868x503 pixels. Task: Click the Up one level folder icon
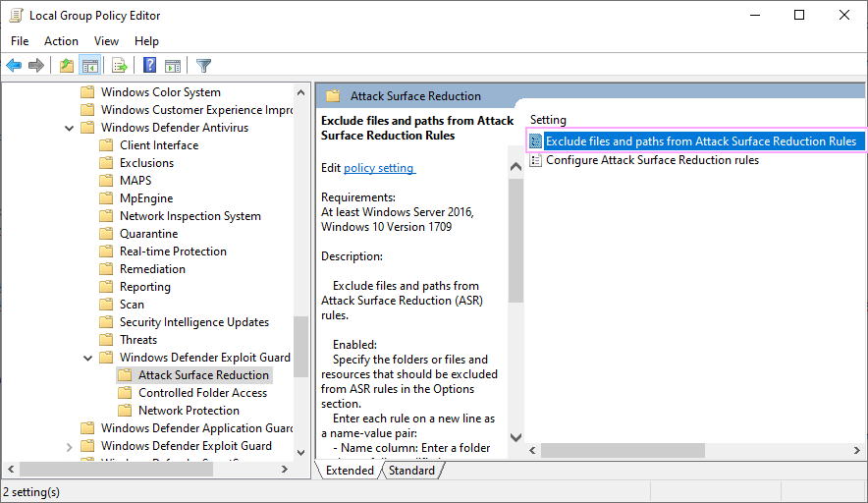click(x=67, y=66)
